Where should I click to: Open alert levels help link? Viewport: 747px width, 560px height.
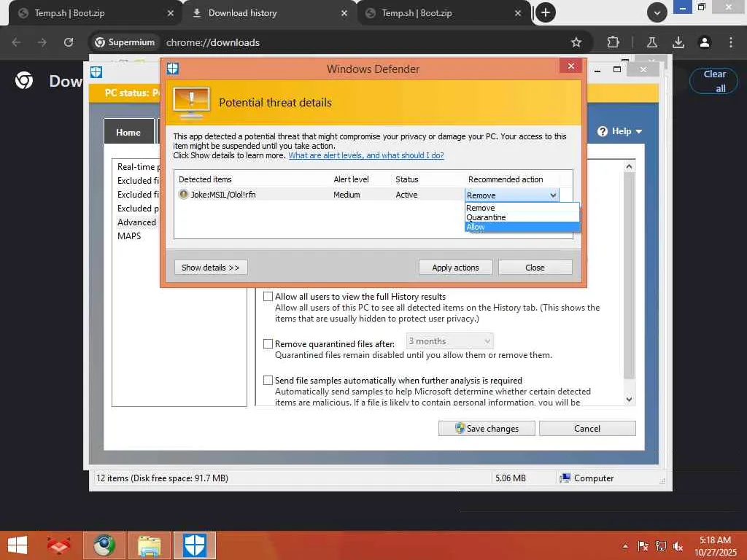366,156
